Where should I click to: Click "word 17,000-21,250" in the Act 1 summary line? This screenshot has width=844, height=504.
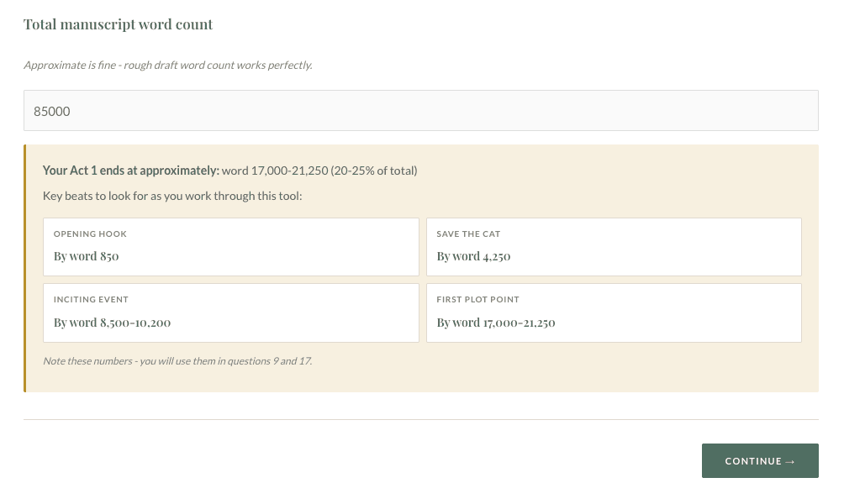coord(274,171)
